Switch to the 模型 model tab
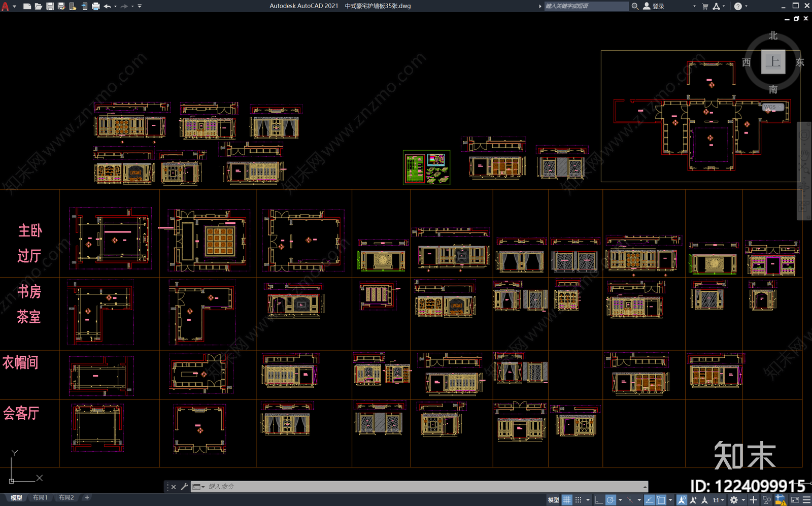The image size is (812, 506). tap(16, 498)
